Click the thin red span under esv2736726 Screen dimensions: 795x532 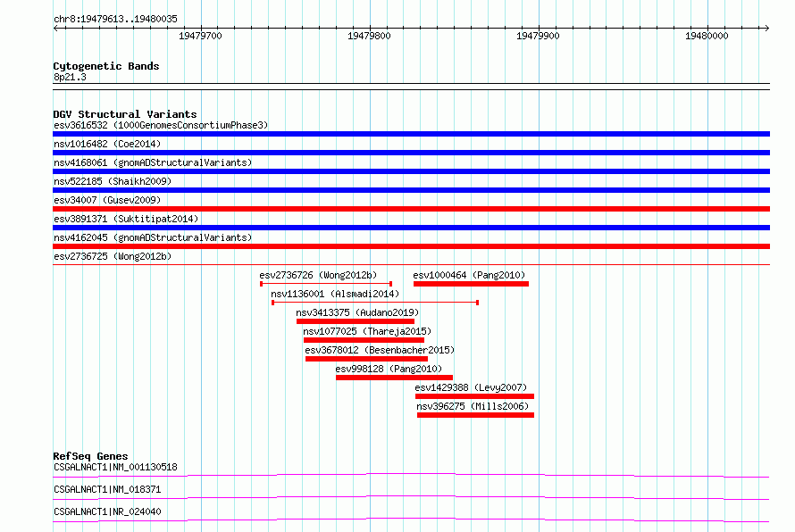pos(326,284)
